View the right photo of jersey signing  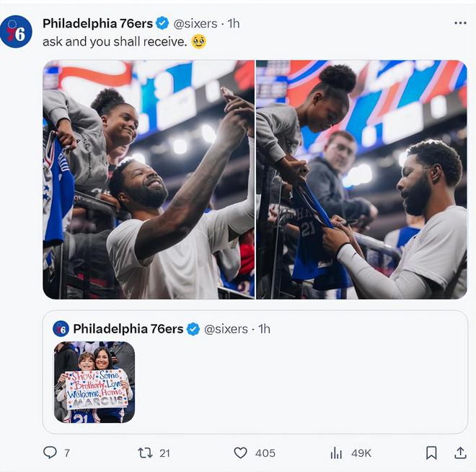coord(361,179)
